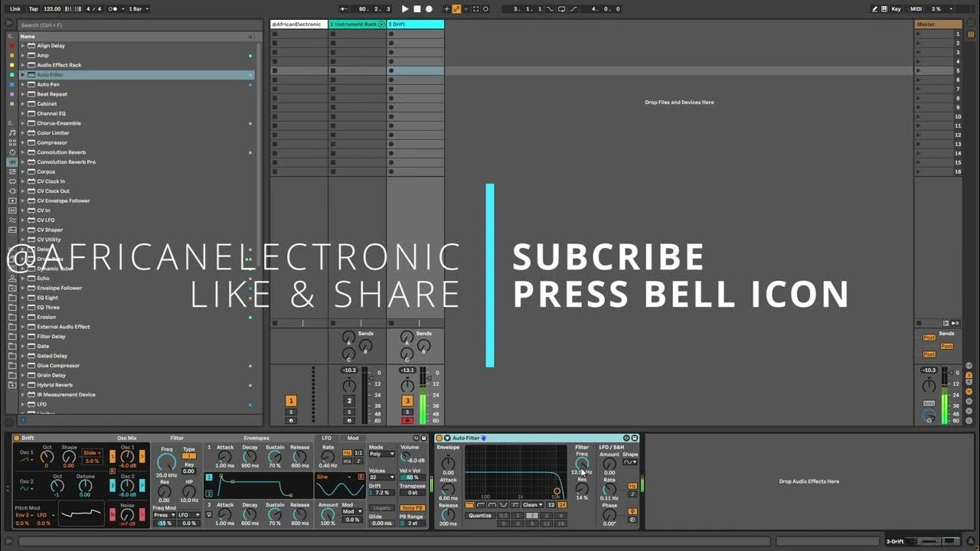The image size is (980, 551).
Task: Expand the Amp device entry
Action: click(23, 55)
